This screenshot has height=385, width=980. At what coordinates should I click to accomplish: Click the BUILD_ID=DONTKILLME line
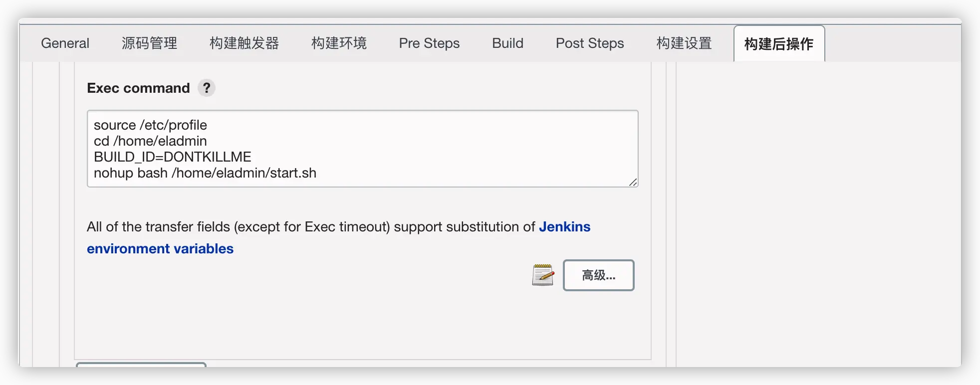[x=172, y=157]
